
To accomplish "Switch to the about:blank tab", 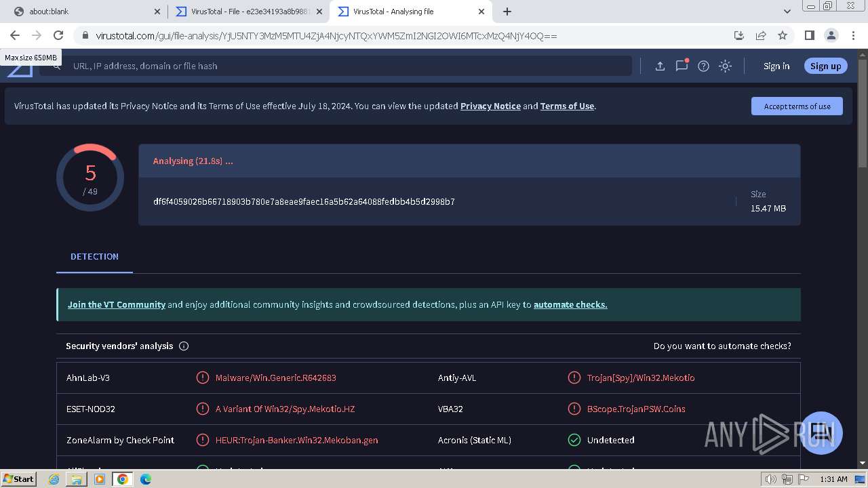I will pyautogui.click(x=81, y=12).
